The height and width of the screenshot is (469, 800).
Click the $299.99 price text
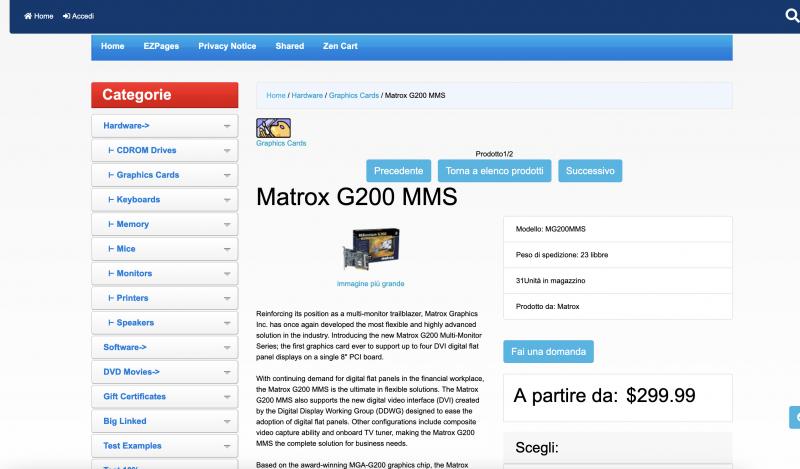click(x=661, y=396)
